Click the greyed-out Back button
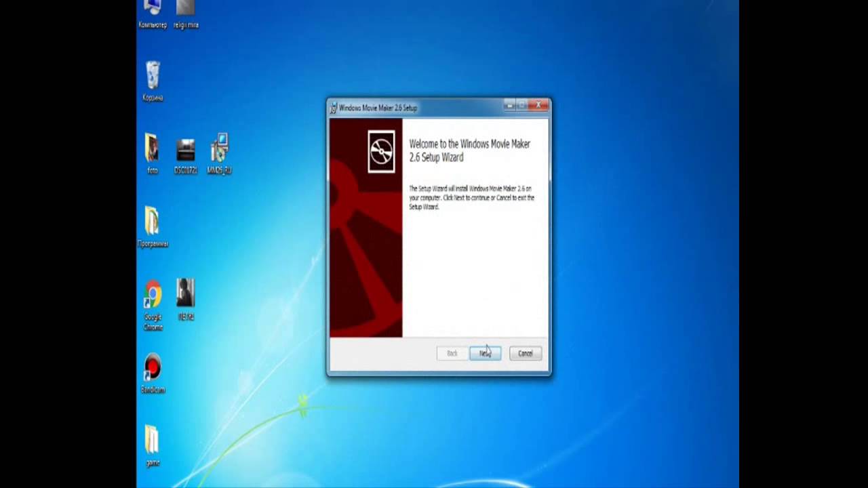Image resolution: width=868 pixels, height=488 pixels. (452, 353)
